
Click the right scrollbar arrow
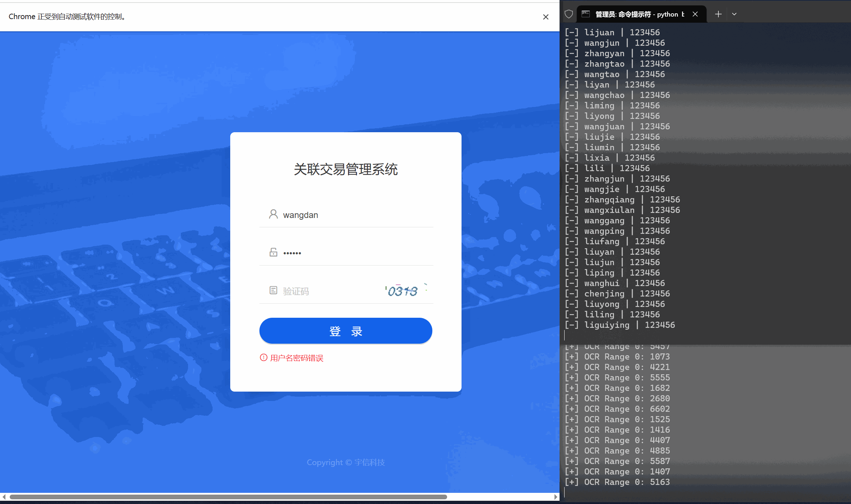point(556,497)
